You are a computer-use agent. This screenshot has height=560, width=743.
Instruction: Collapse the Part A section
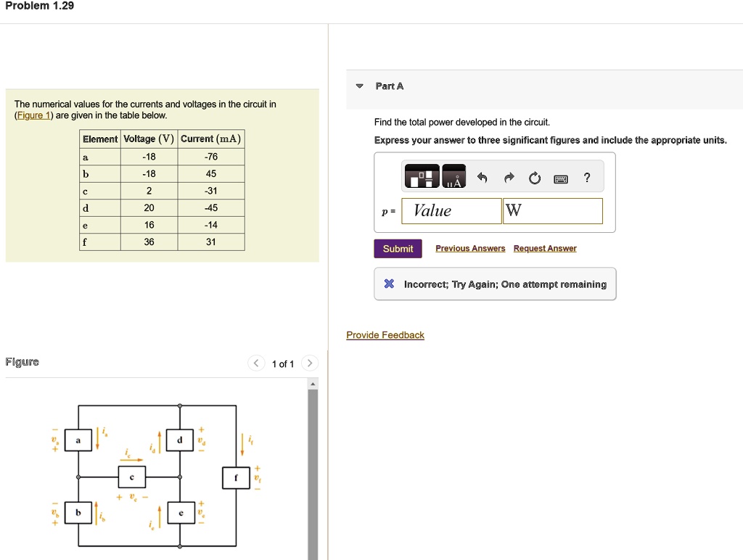tap(359, 86)
